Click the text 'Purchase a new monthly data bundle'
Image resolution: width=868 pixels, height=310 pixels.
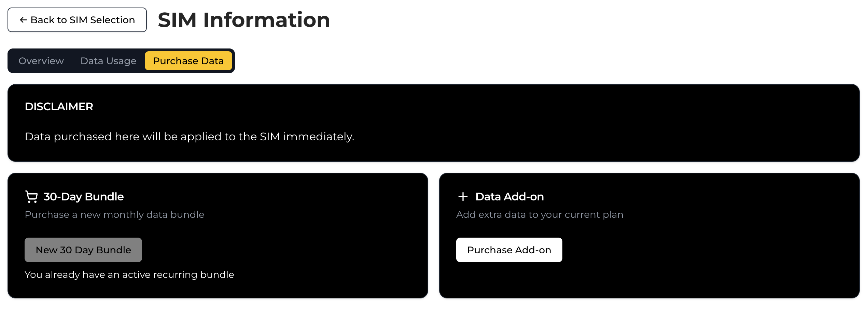tap(114, 214)
